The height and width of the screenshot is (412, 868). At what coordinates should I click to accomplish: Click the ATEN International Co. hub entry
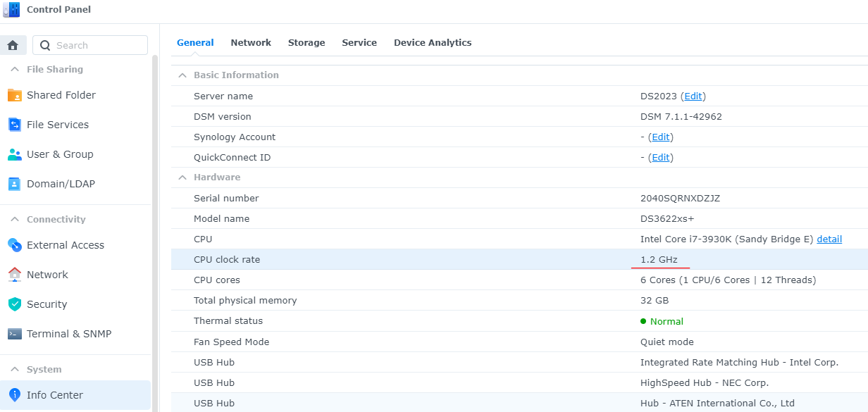click(717, 404)
